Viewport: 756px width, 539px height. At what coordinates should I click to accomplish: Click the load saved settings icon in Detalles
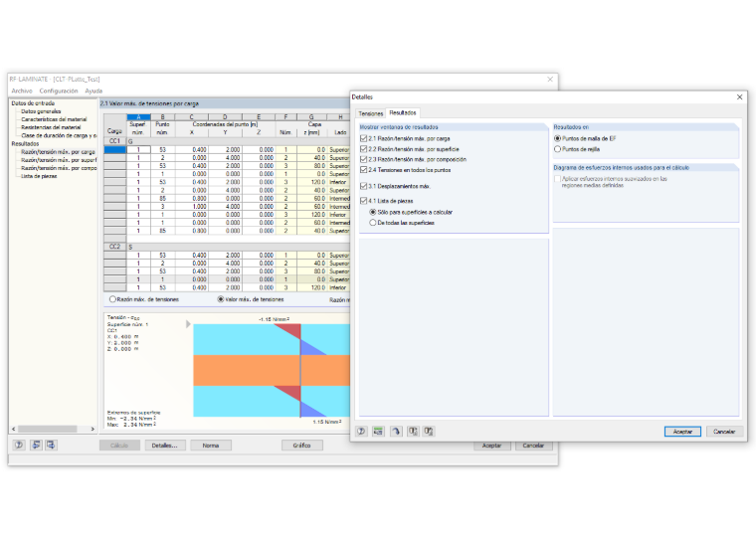pyautogui.click(x=413, y=431)
